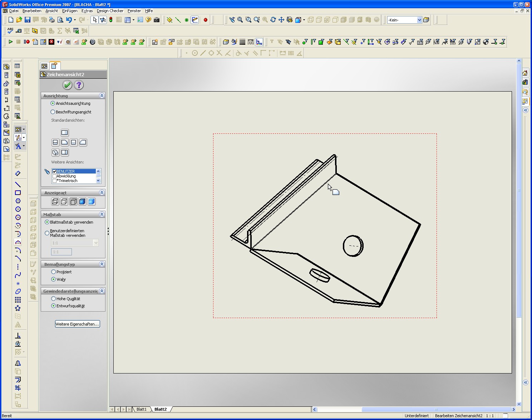Choose Hohe Qualität thread display
532x420 pixels.
54,299
